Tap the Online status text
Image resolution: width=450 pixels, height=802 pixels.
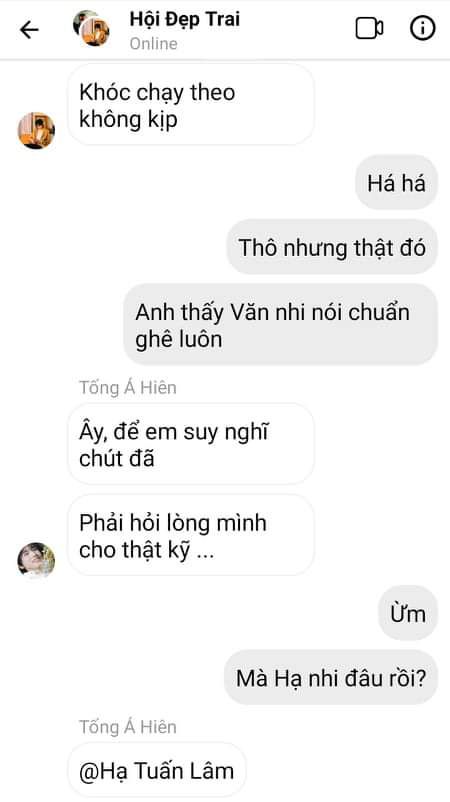[x=153, y=43]
